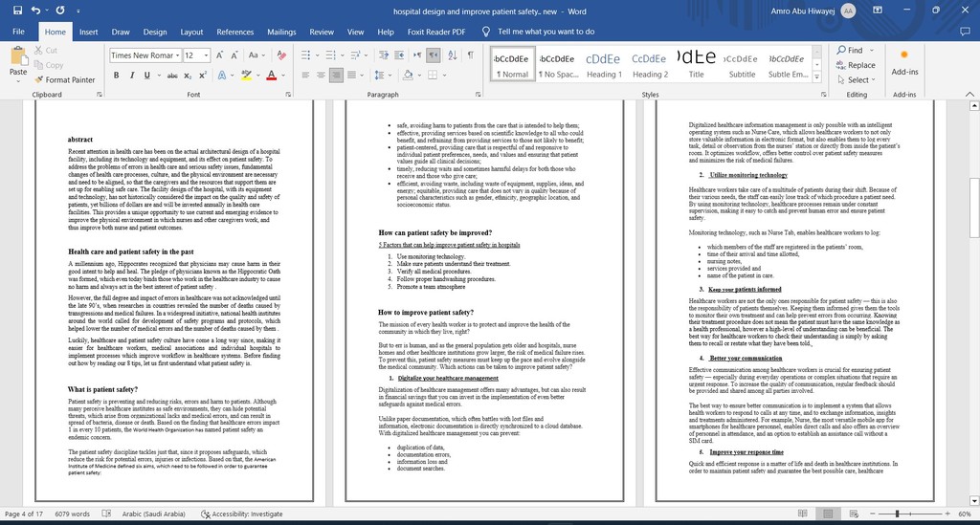
Task: Switch to the References tab
Action: coord(235,32)
